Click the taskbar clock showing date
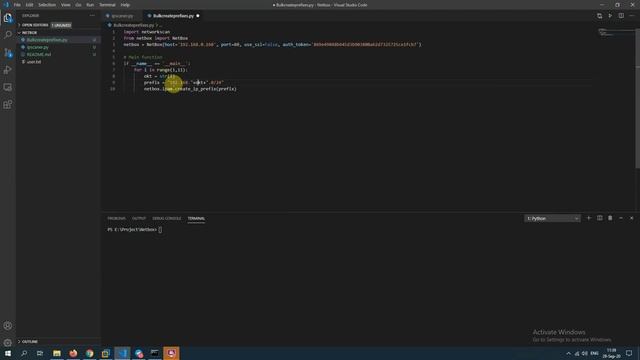The width and height of the screenshot is (640, 360). click(611, 353)
